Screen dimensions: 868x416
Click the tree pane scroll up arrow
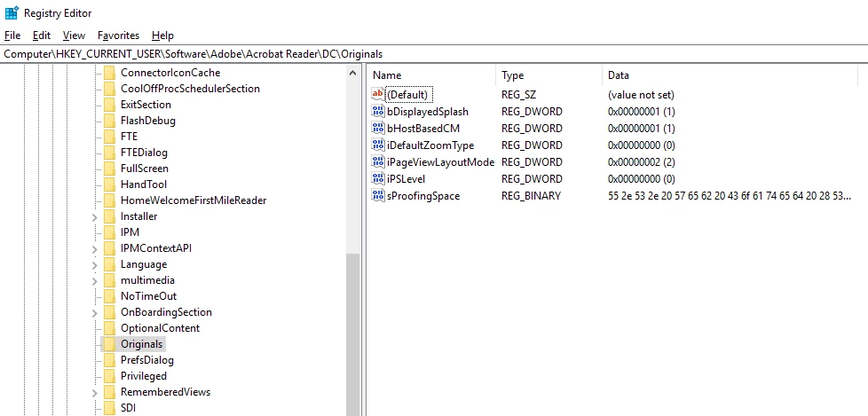tap(352, 73)
